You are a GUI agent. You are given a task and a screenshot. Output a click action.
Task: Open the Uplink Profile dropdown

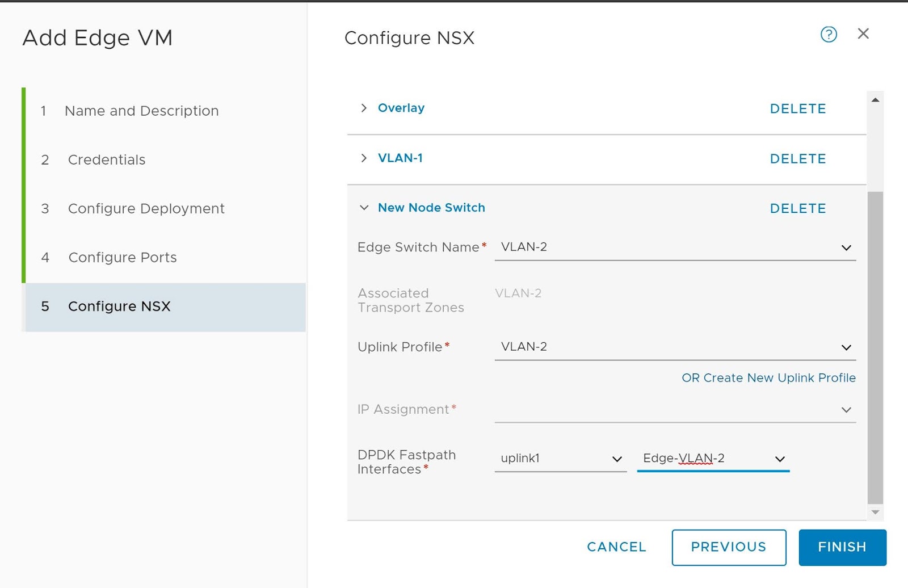coord(675,347)
